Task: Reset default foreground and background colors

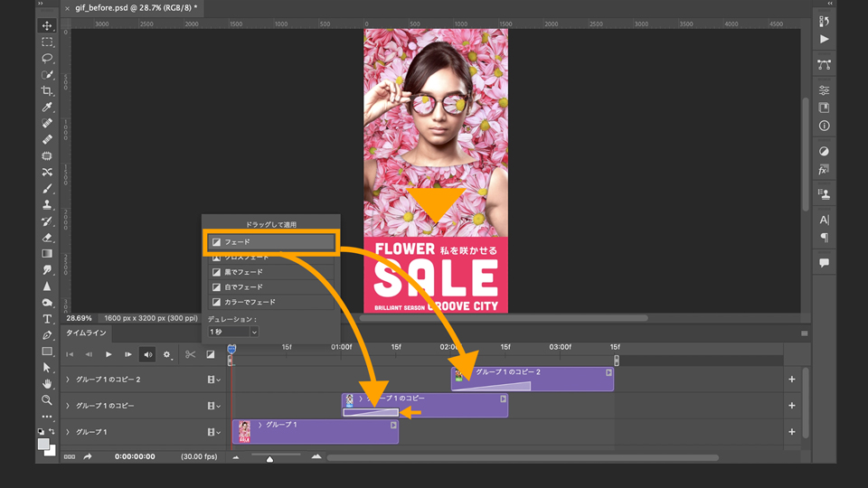Action: point(41,431)
